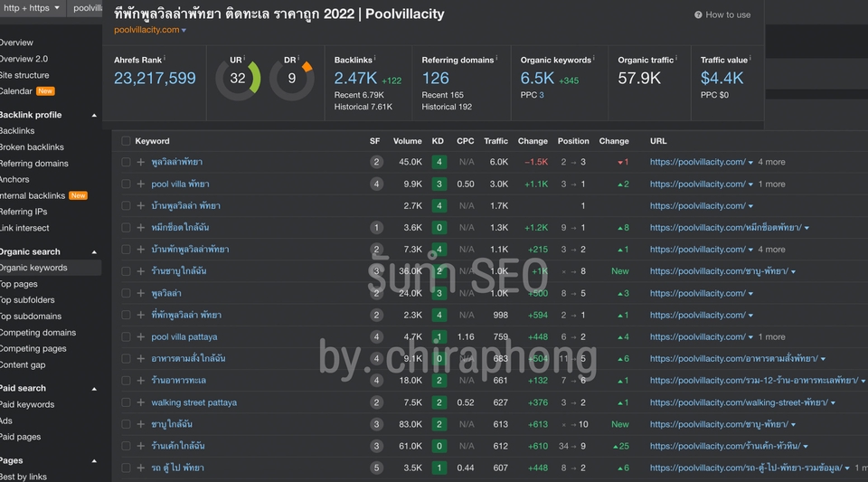Open SERP features badge for พูลวิลล่าพัทยา
Image resolution: width=868 pixels, height=482 pixels.
click(376, 162)
